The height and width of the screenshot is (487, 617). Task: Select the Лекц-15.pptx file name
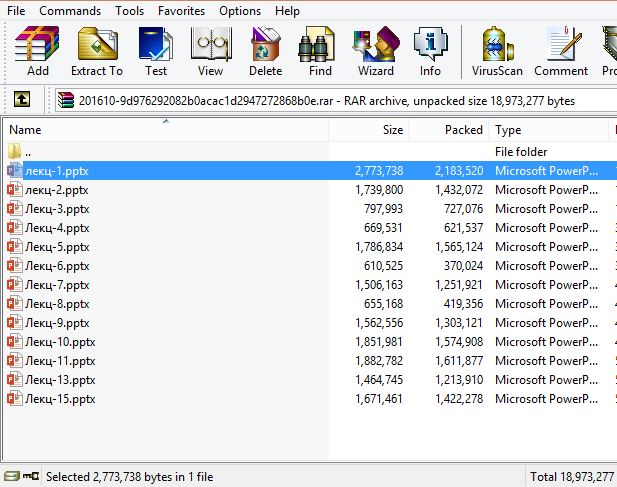pyautogui.click(x=60, y=399)
